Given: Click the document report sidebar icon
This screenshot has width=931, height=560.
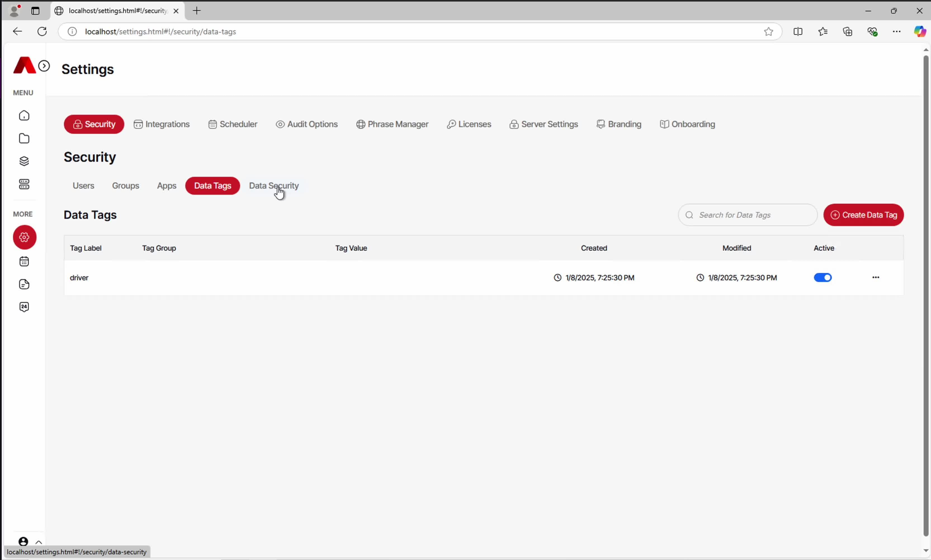Looking at the screenshot, I should (24, 284).
